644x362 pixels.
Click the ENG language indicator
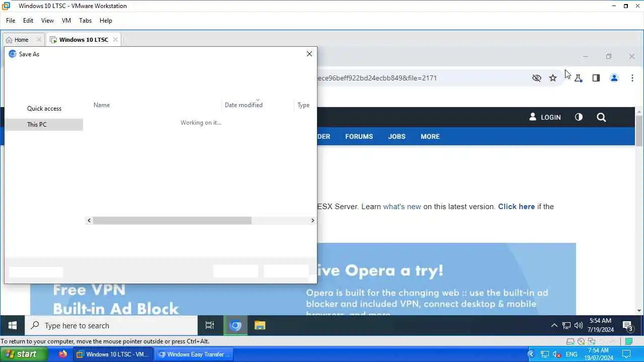tap(572, 354)
